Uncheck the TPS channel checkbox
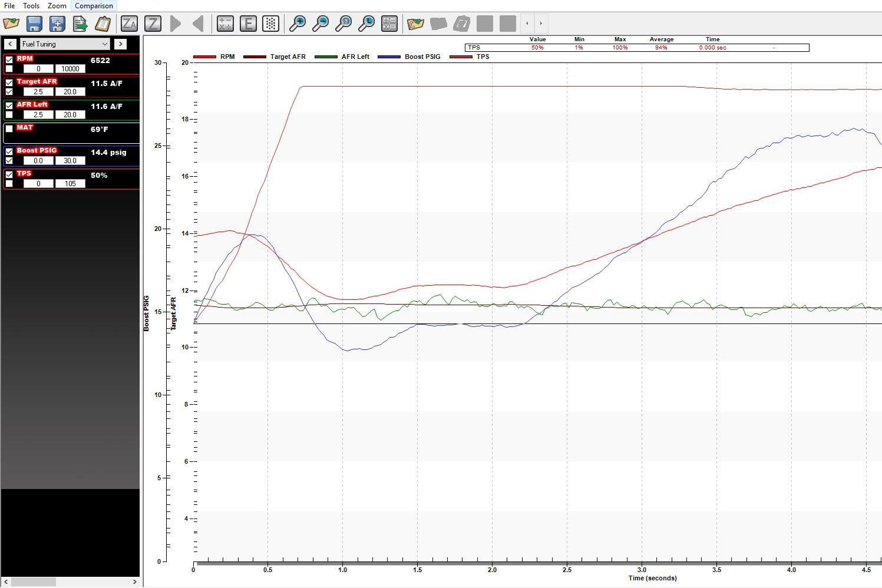 click(9, 174)
